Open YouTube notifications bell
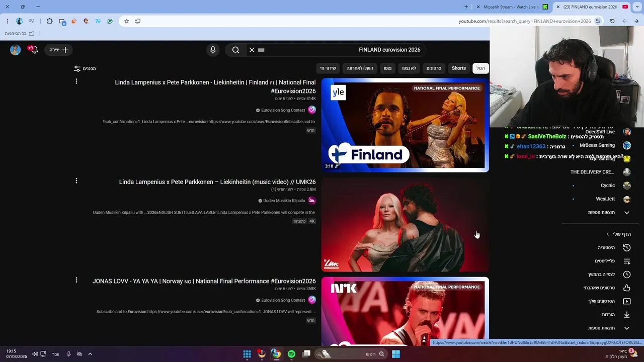This screenshot has width=644, height=362. [x=34, y=50]
